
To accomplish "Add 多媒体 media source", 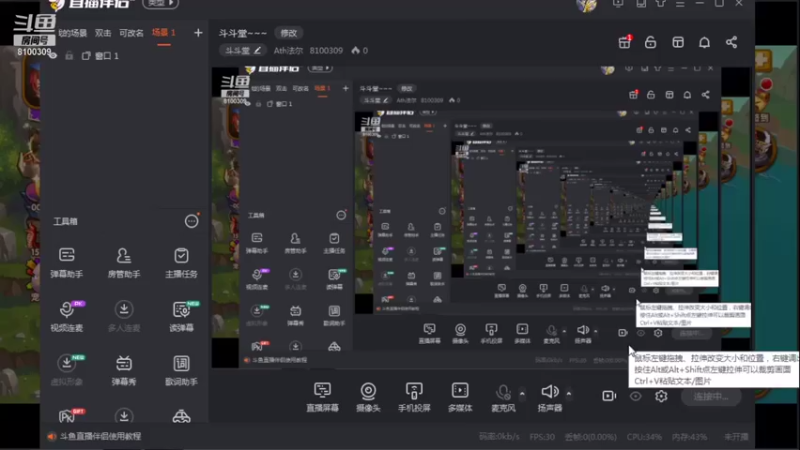I will (460, 396).
